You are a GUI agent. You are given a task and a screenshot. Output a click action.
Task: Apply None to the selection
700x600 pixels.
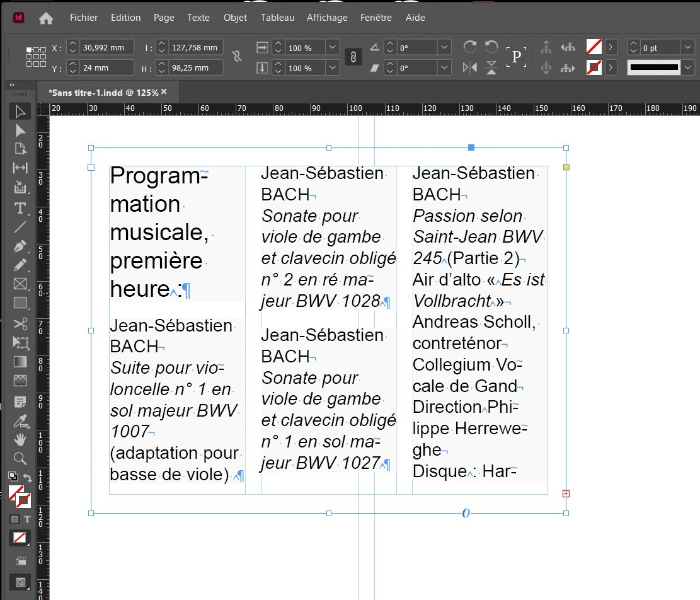point(19,538)
